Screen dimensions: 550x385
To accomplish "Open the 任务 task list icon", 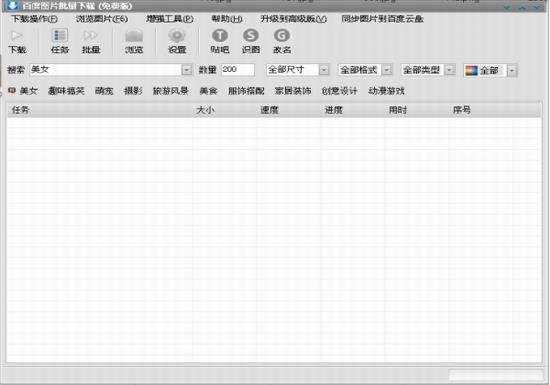I will click(x=60, y=35).
